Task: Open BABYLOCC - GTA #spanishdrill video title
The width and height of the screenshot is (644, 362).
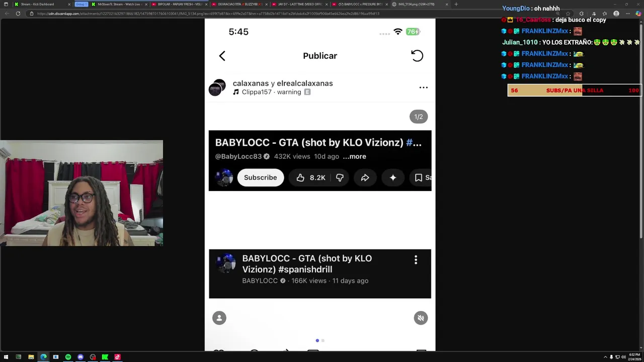Action: (x=307, y=264)
